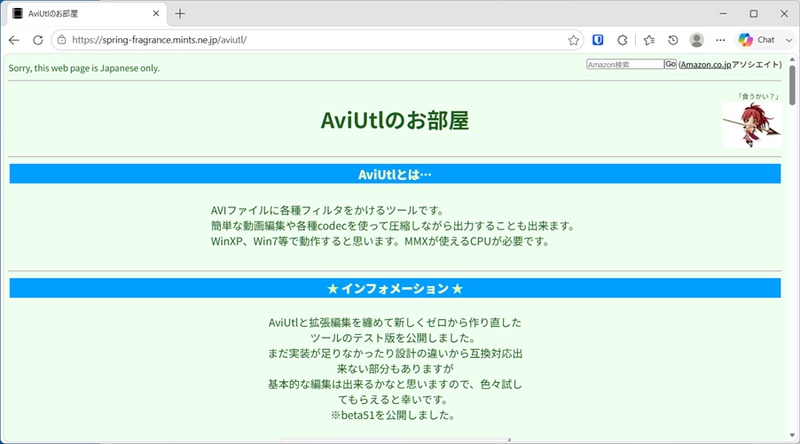Viewport: 800px width, 444px height.
Task: Open a new tab with plus button
Action: [x=180, y=14]
